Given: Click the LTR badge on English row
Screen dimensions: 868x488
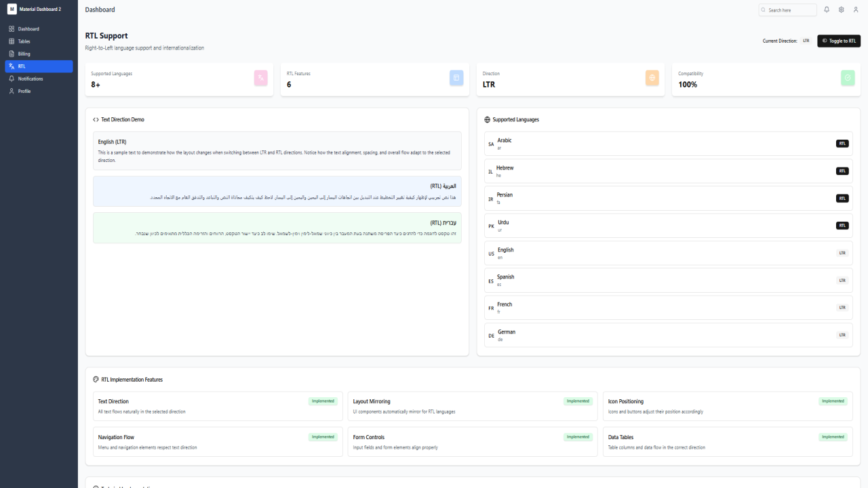Looking at the screenshot, I should [x=842, y=253].
